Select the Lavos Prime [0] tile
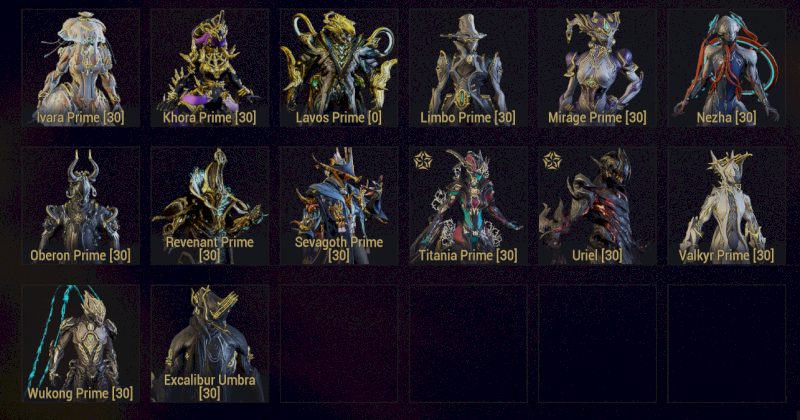 click(339, 67)
